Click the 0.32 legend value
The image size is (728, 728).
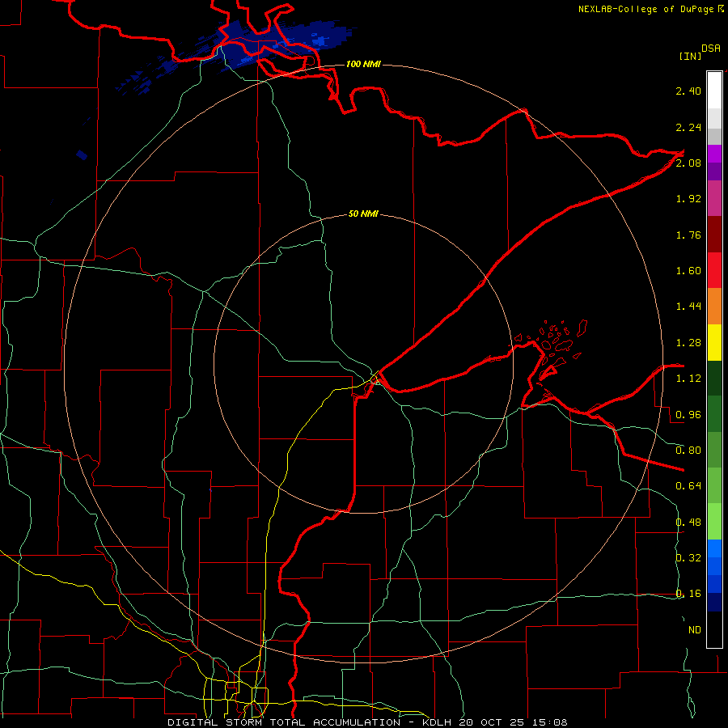click(x=688, y=558)
